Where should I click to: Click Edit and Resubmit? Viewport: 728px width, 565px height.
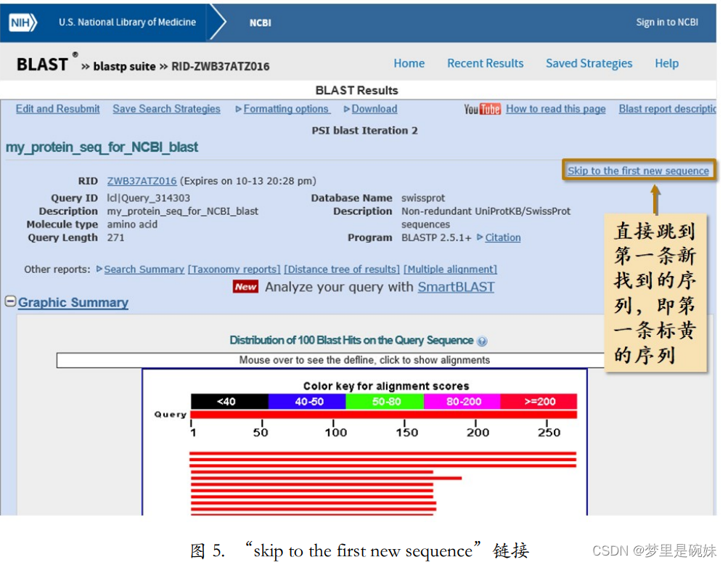coord(57,109)
